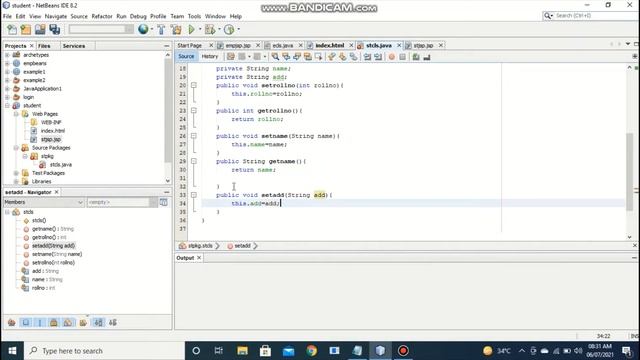
Task: Open the Run Project dropdown arrow
Action: 200,29
